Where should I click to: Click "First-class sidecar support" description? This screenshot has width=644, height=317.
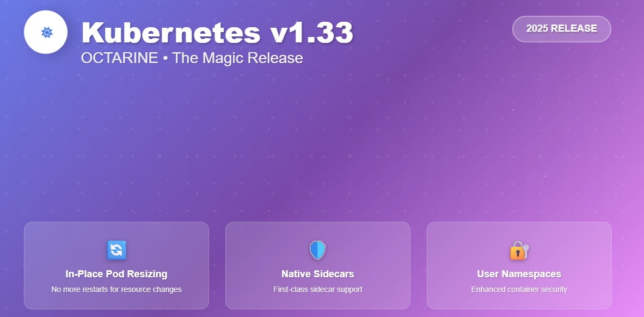pyautogui.click(x=318, y=289)
